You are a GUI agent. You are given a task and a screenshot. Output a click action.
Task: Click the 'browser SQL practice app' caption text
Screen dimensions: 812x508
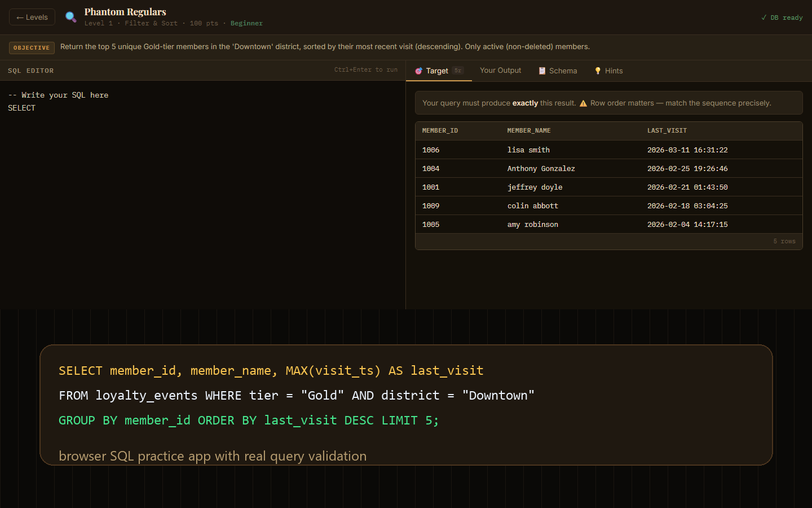coord(213,456)
